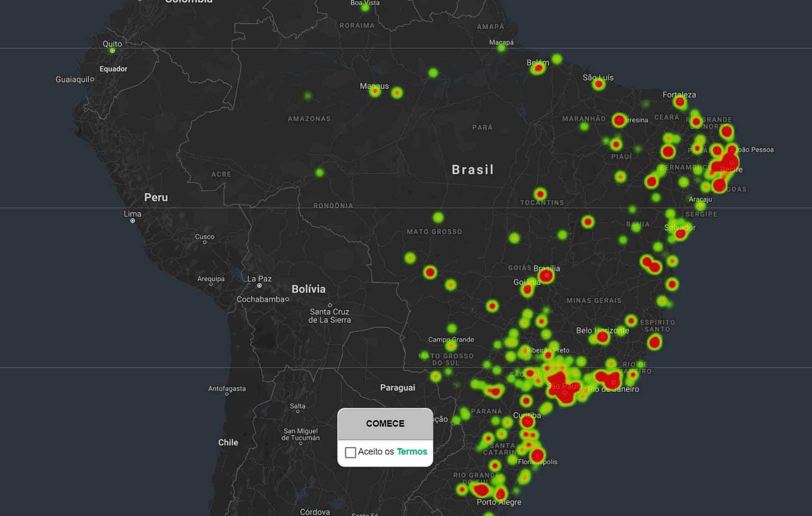Viewport: 812px width, 516px height.
Task: Click the RORAIMA state label
Action: (x=357, y=25)
